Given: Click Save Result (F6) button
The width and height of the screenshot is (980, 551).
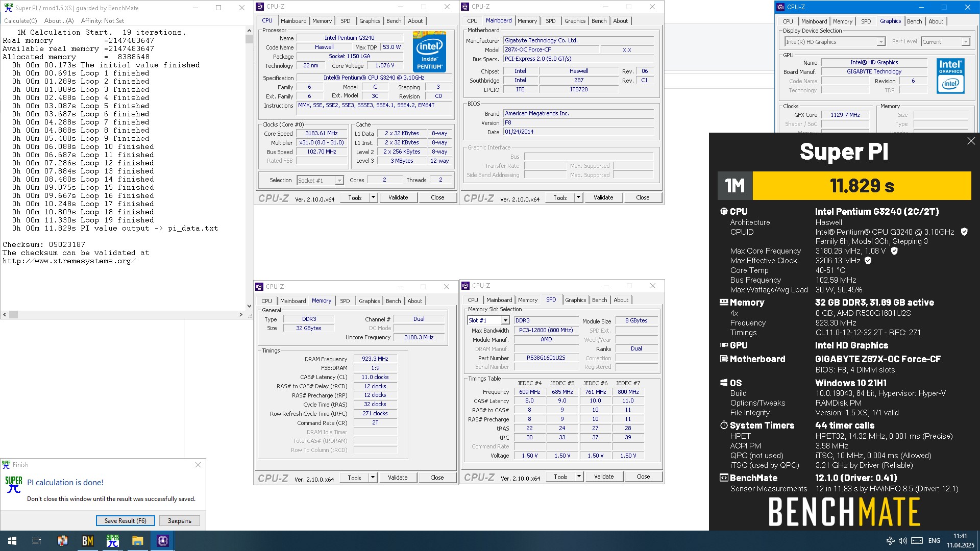Looking at the screenshot, I should point(125,521).
